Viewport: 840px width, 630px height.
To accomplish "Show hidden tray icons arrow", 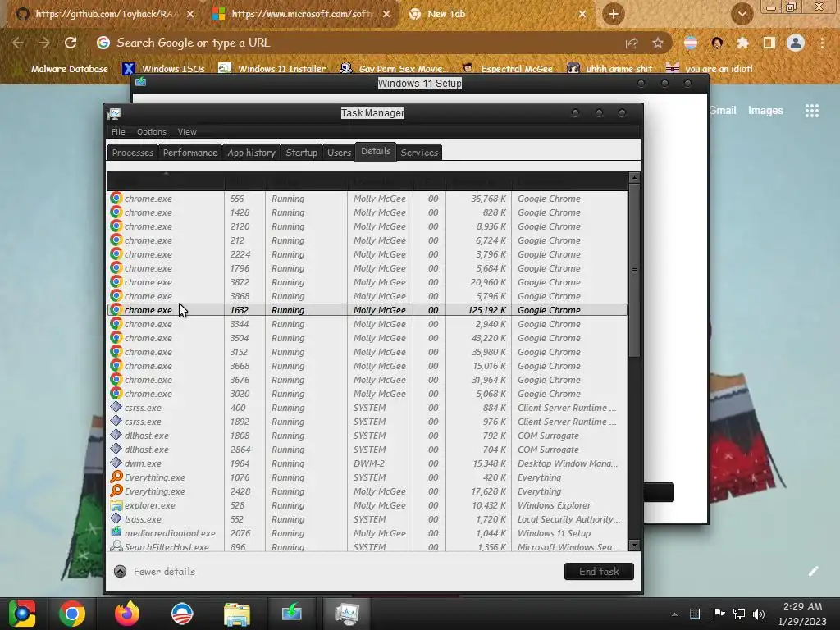I will [x=674, y=614].
